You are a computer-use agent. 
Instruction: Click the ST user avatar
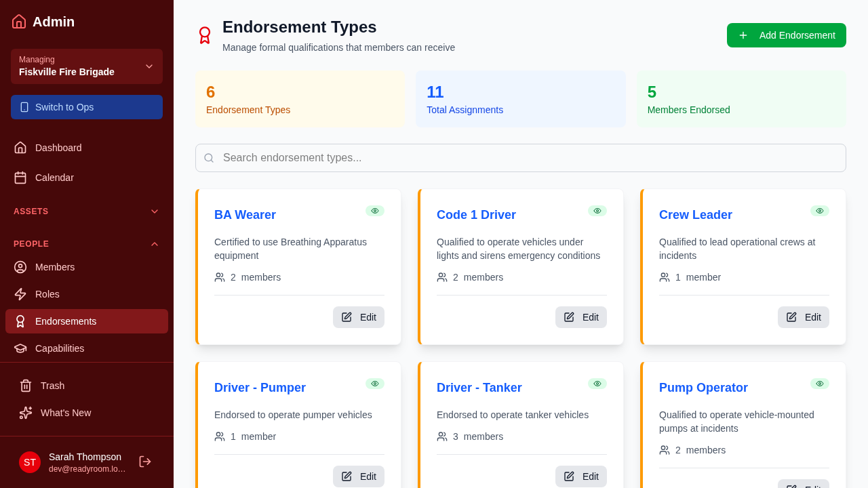[30, 462]
